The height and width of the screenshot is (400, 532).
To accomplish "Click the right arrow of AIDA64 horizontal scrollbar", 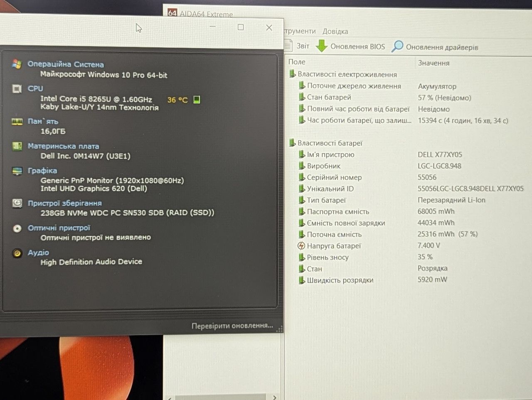I will point(274,398).
